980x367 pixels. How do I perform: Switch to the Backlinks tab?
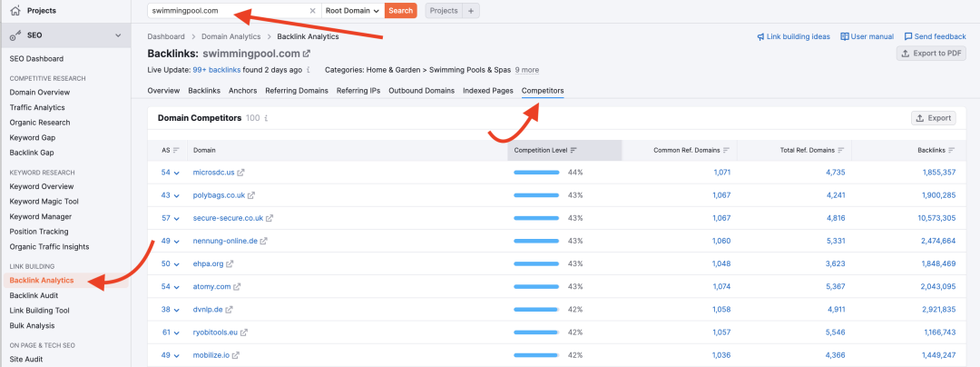(x=204, y=91)
